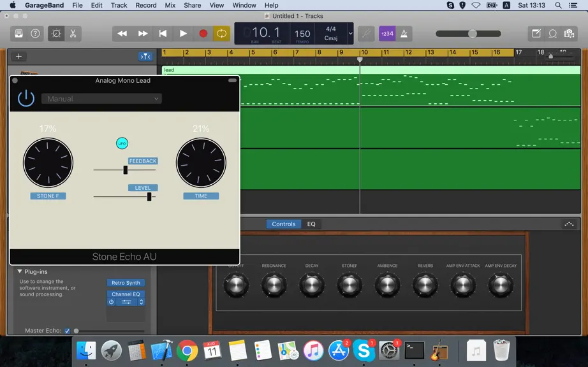This screenshot has width=588, height=367.
Task: Open Quick Help question mark button
Action: [x=35, y=34]
